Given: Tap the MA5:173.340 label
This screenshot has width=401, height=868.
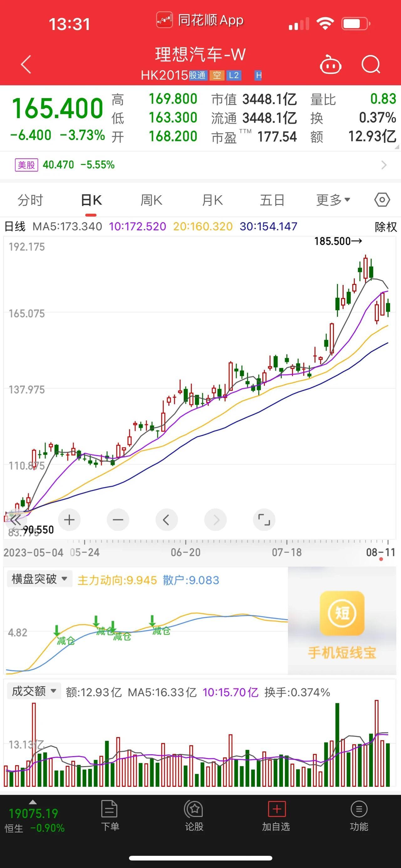Looking at the screenshot, I should [x=67, y=226].
